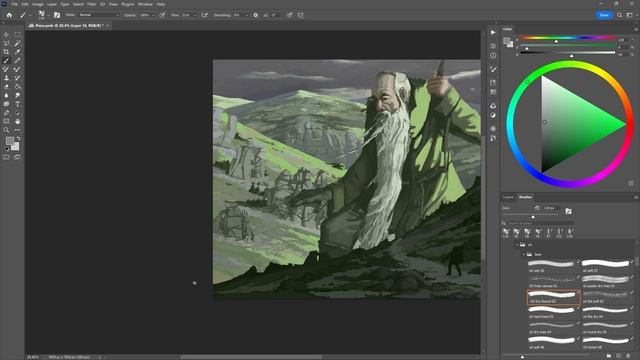Collapse the 'best' brush subfolder

tap(524, 254)
